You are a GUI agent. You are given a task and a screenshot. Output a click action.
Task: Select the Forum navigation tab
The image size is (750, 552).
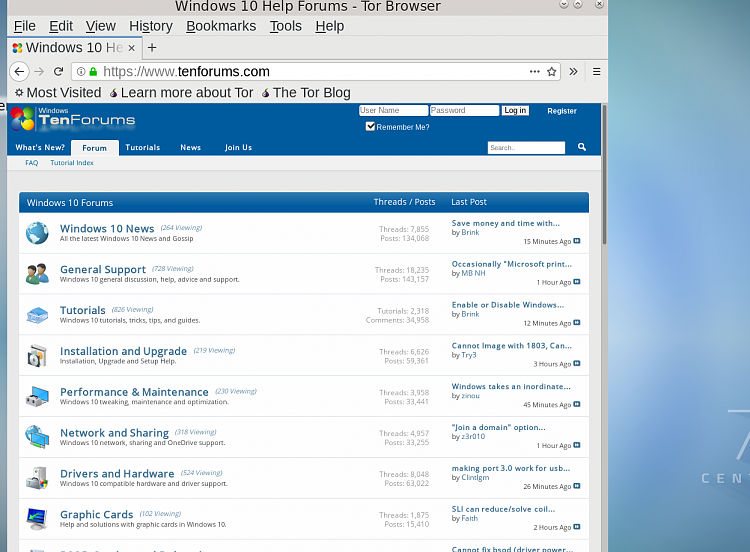(x=95, y=148)
